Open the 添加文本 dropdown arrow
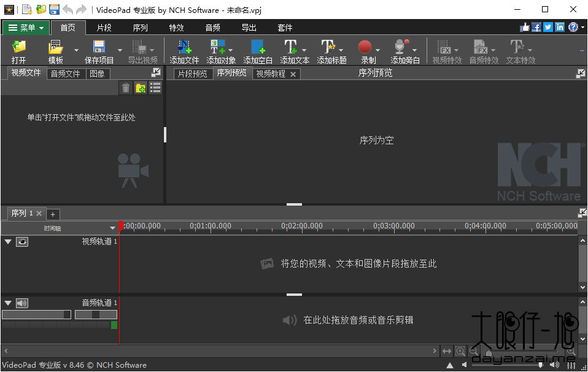This screenshot has height=372, width=588. (304, 50)
